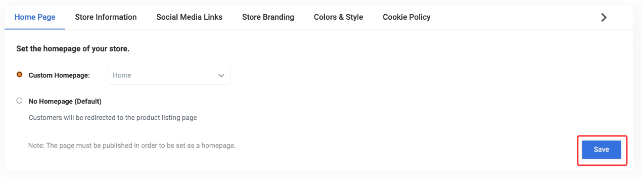Click the redirect-to-product-listing description text

[x=113, y=118]
